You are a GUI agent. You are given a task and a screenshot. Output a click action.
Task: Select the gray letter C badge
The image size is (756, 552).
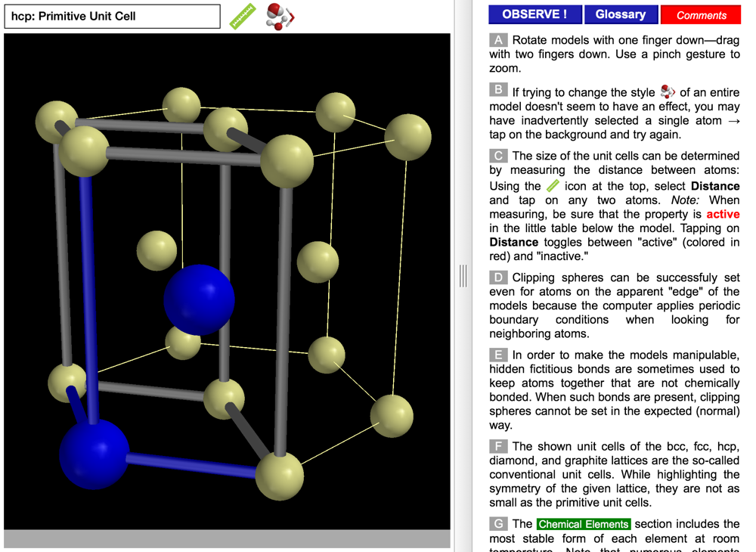click(497, 156)
